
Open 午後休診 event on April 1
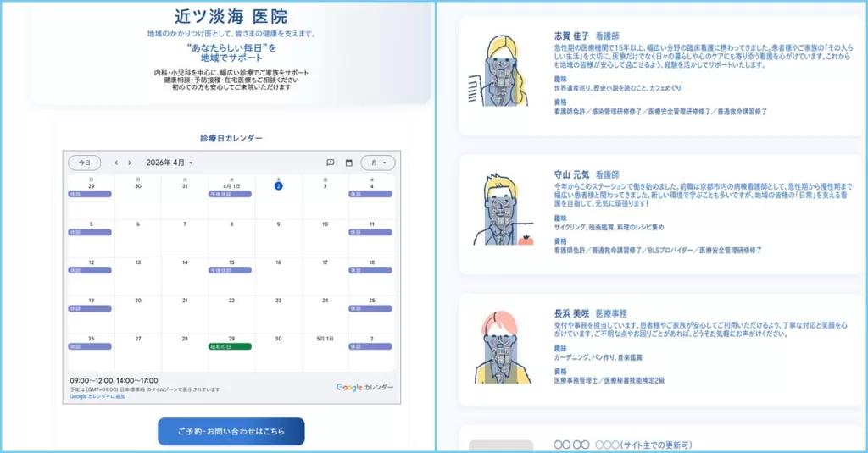231,194
